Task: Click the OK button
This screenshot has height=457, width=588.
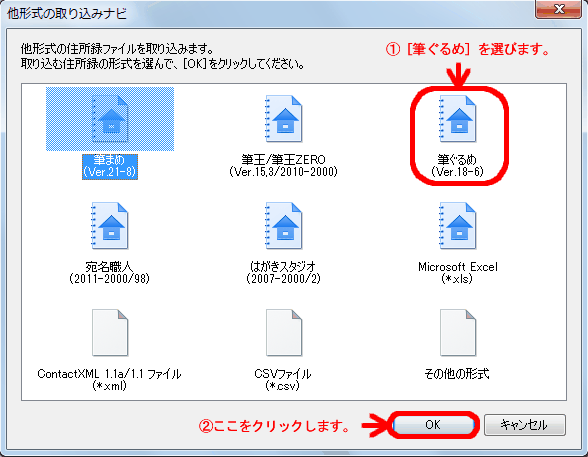Action: [x=433, y=425]
